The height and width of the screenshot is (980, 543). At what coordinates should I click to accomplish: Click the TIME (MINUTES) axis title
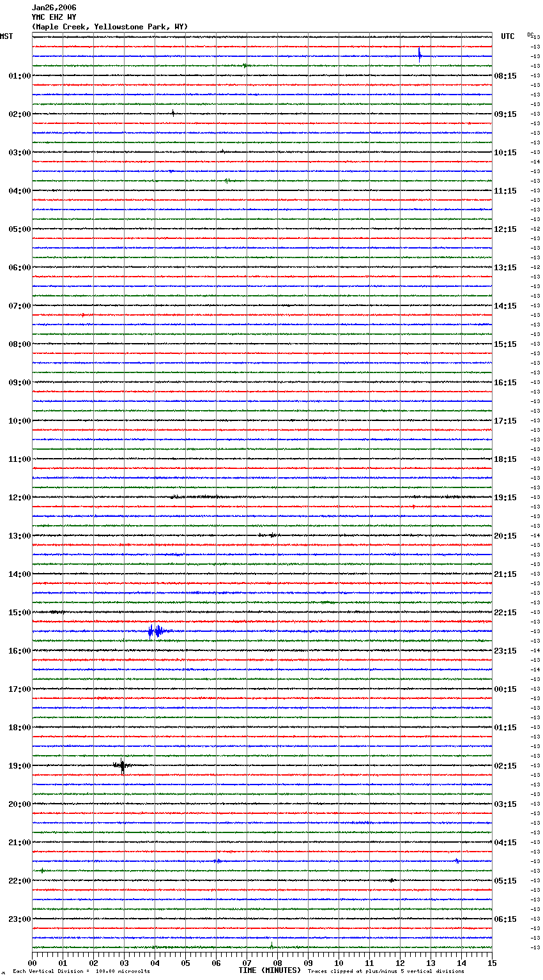pos(270,970)
